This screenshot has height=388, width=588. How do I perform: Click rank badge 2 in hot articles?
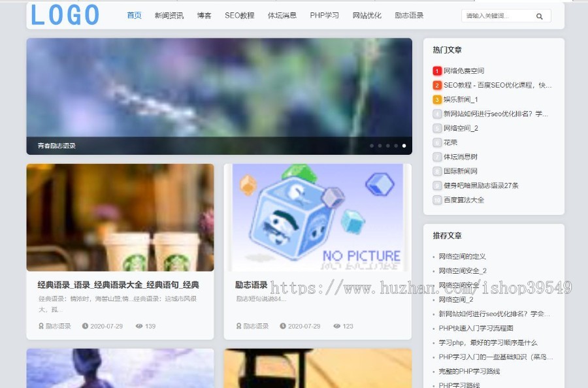pos(437,86)
